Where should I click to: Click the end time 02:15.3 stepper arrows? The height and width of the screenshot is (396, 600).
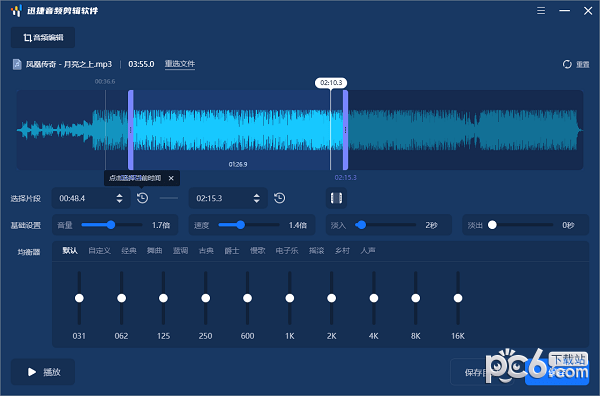point(256,198)
